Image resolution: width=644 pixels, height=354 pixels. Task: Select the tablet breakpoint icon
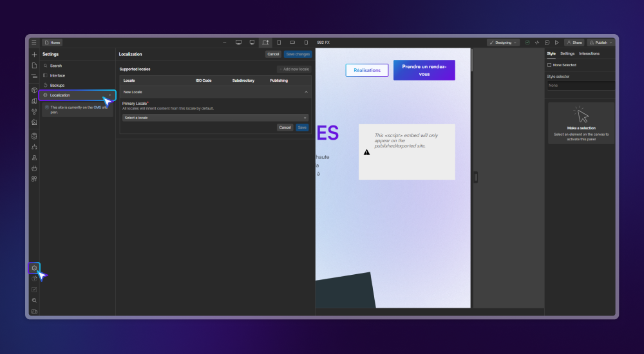coord(279,42)
